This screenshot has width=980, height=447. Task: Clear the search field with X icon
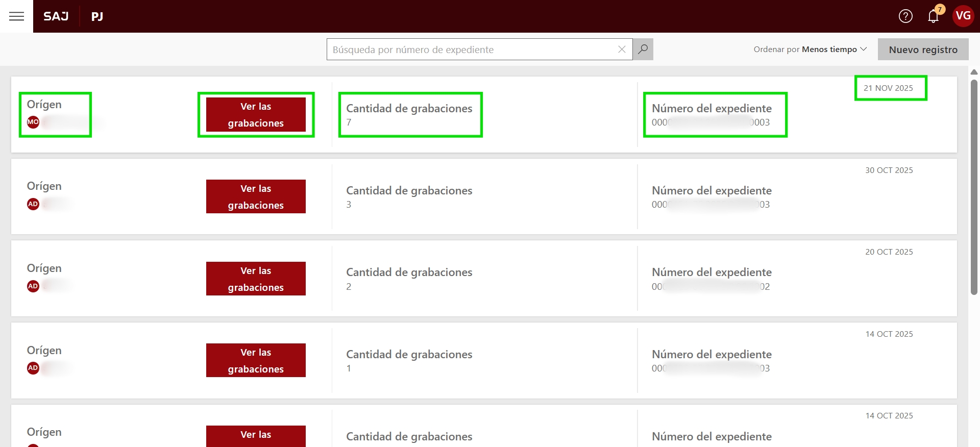click(x=622, y=49)
